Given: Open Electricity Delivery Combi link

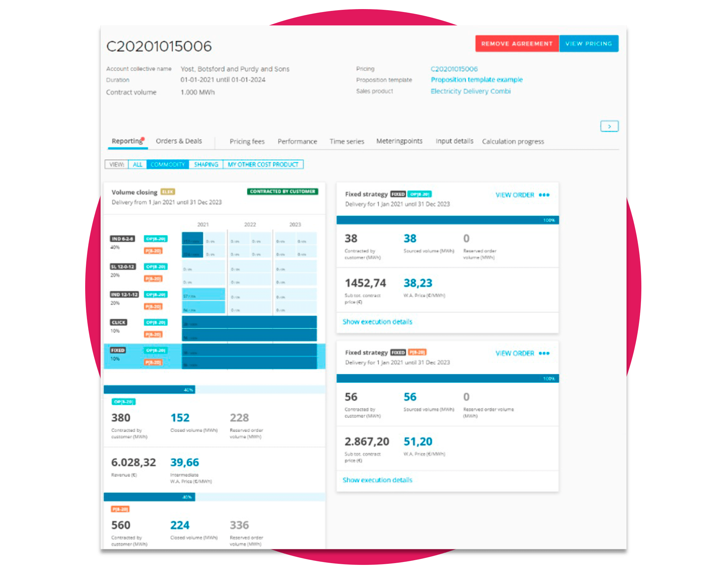Looking at the screenshot, I should 470,91.
